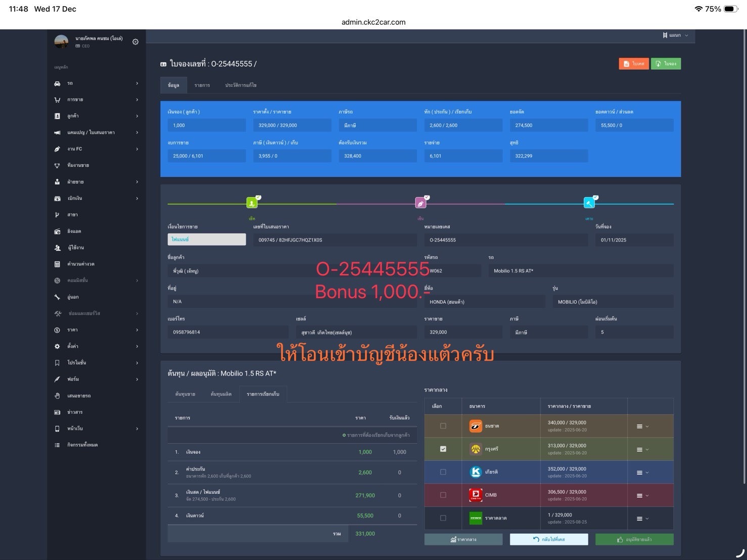Click the contact book icon for ลูกค้า
Image resolution: width=747 pixels, height=560 pixels.
pyautogui.click(x=57, y=116)
